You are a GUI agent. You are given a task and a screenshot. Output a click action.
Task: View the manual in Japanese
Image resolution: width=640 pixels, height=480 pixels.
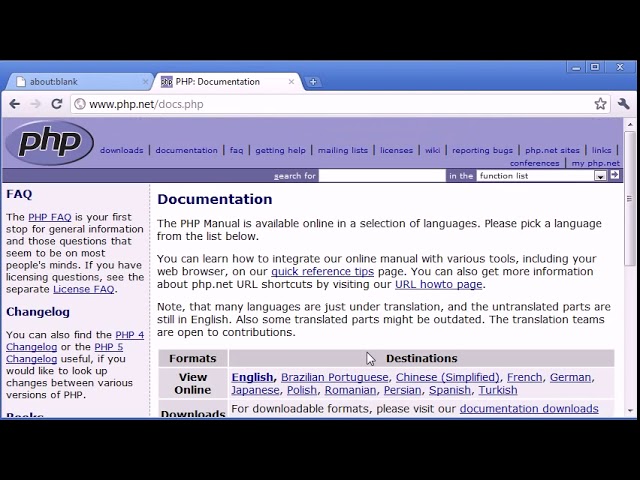pos(256,390)
